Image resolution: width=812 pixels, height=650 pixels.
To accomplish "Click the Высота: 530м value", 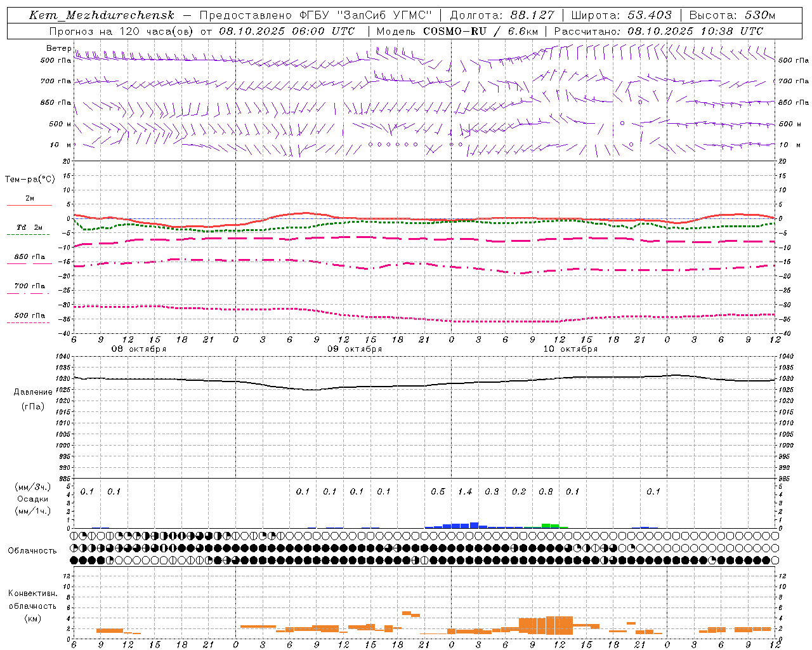I will [731, 15].
